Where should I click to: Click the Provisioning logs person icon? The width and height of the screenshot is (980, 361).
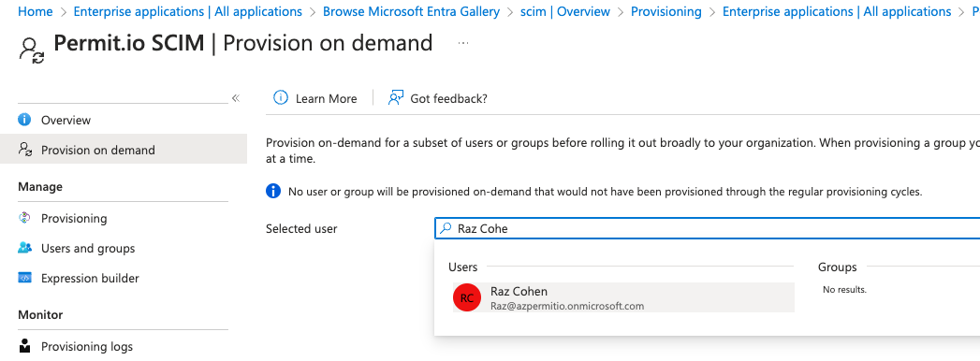click(24, 346)
